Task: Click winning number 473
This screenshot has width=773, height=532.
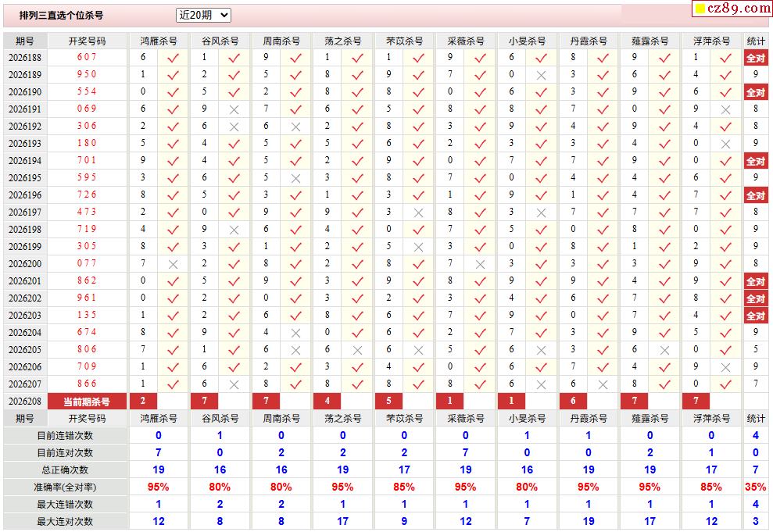Action: click(x=87, y=212)
